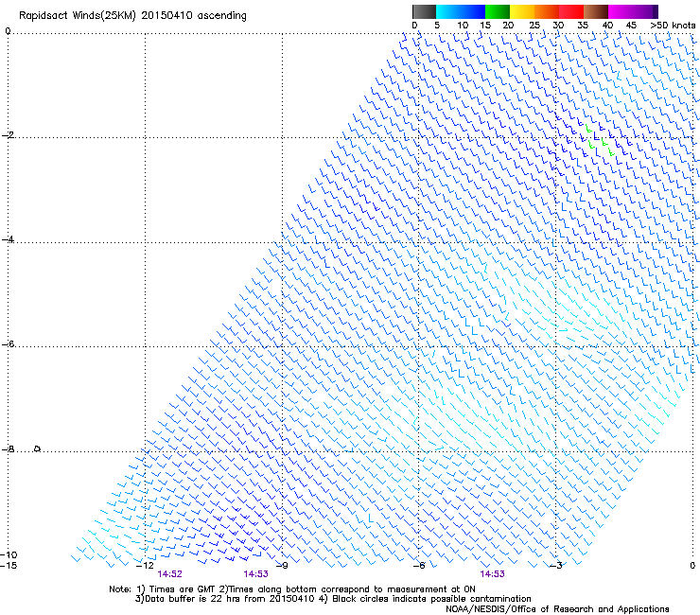Click the latitude axis label '-10'
This screenshot has width=700, height=615.
[9, 554]
